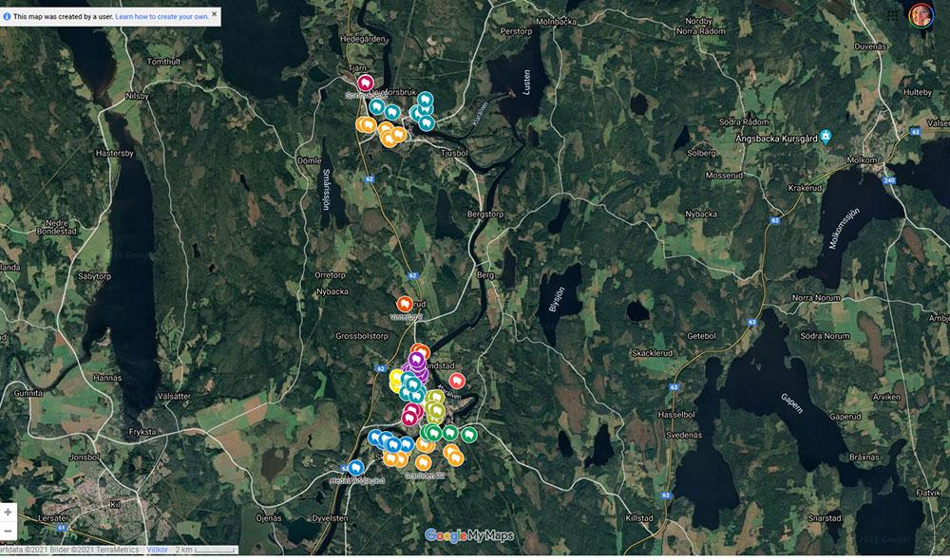This screenshot has width=950, height=560.
Task: Click the crimson marker near Tjärn
Action: click(x=364, y=84)
